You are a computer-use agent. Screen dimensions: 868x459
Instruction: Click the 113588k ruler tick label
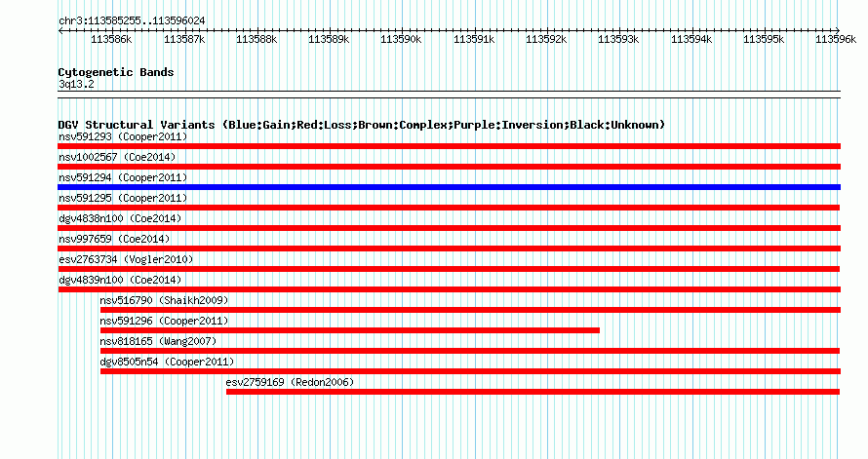click(x=256, y=39)
